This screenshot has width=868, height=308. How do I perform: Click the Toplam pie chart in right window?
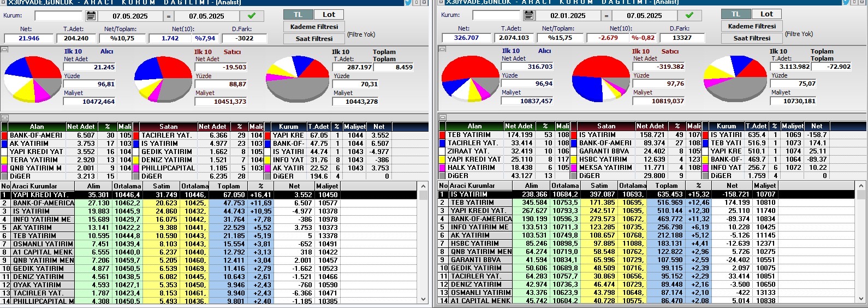tap(735, 79)
